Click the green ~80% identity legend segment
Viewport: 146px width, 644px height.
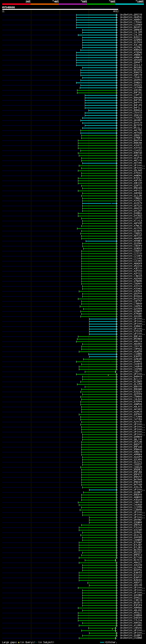tap(101, 4)
